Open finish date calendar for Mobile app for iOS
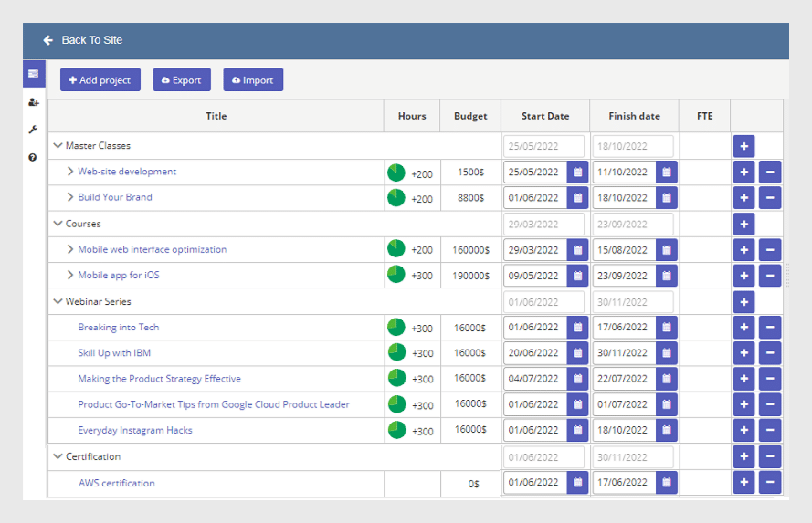Image resolution: width=812 pixels, height=523 pixels. 667,276
